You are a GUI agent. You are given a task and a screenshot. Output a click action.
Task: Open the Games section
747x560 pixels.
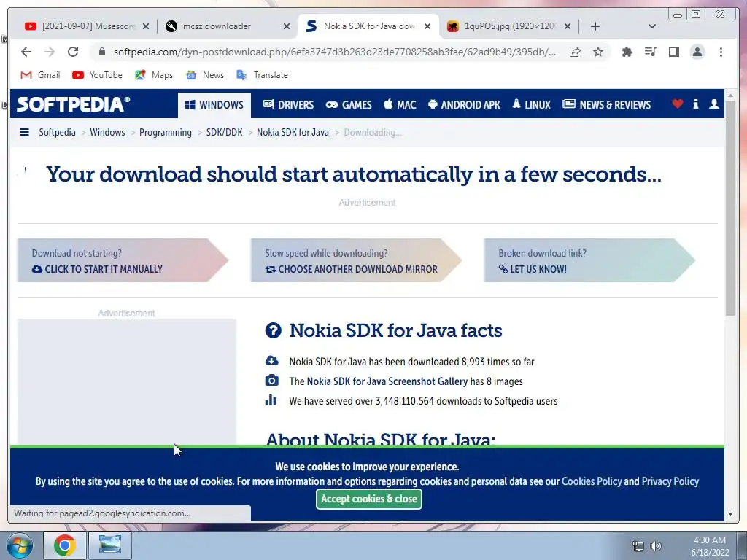(349, 105)
